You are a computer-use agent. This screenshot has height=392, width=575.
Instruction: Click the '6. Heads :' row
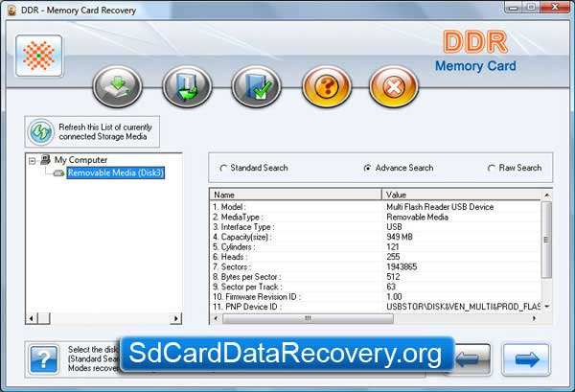(x=376, y=257)
